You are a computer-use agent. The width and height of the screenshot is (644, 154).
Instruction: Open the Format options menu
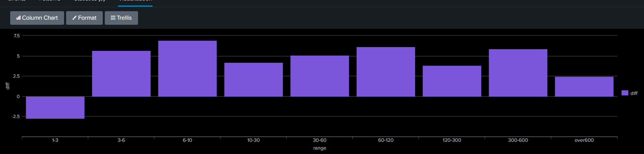[x=84, y=18]
